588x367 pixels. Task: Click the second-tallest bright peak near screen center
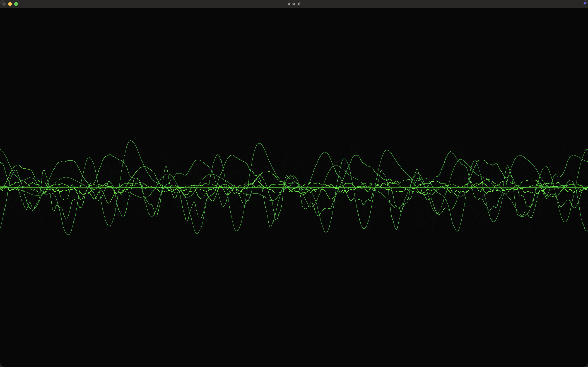pos(259,144)
